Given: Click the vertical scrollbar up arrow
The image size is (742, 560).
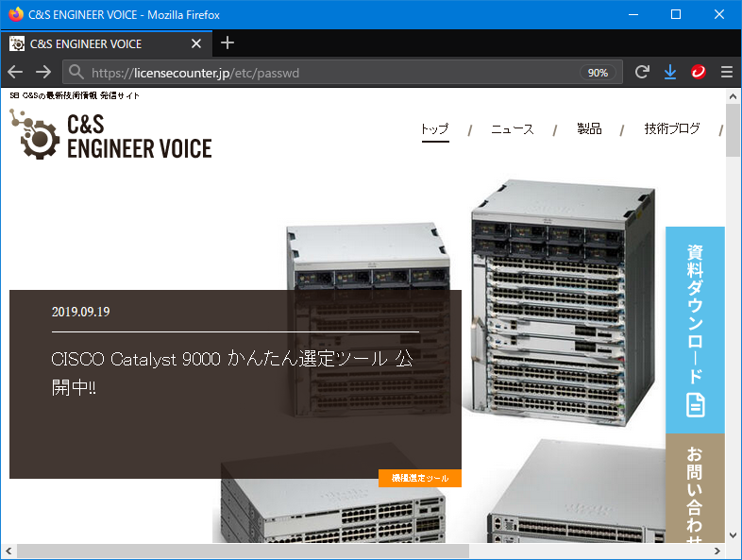Looking at the screenshot, I should click(733, 96).
